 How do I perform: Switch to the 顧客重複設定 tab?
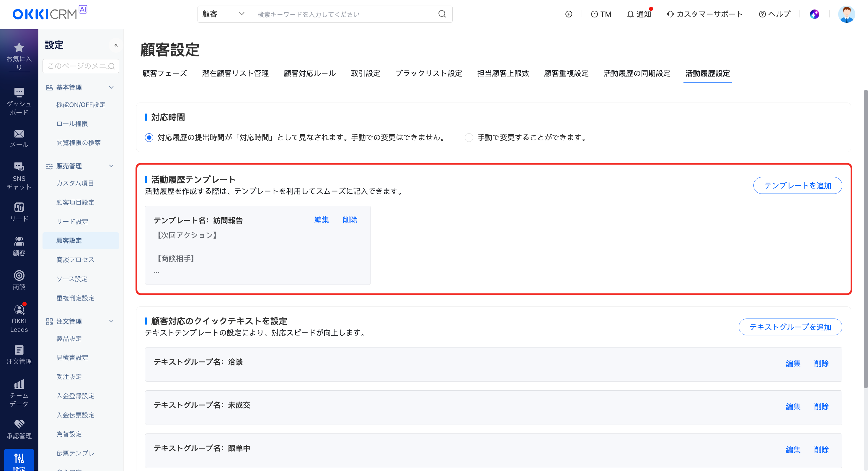tap(567, 73)
